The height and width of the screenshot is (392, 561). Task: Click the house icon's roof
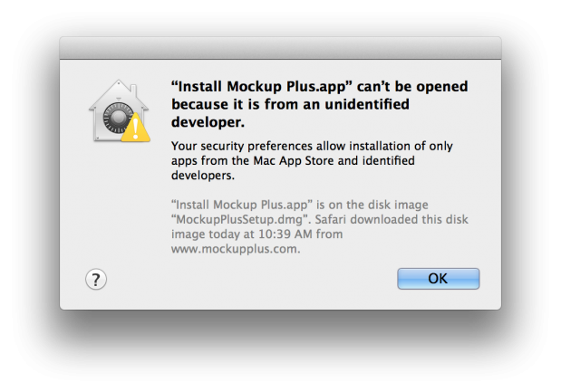tap(119, 93)
